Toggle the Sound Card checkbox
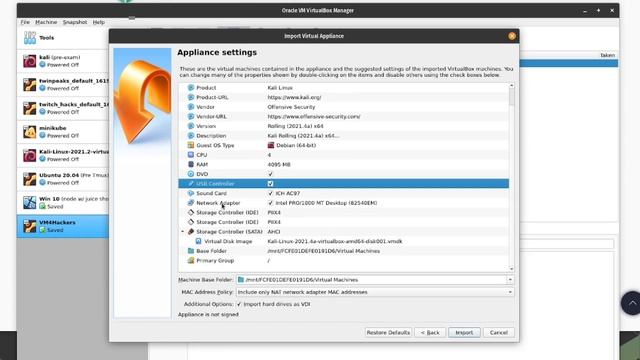 click(270, 193)
